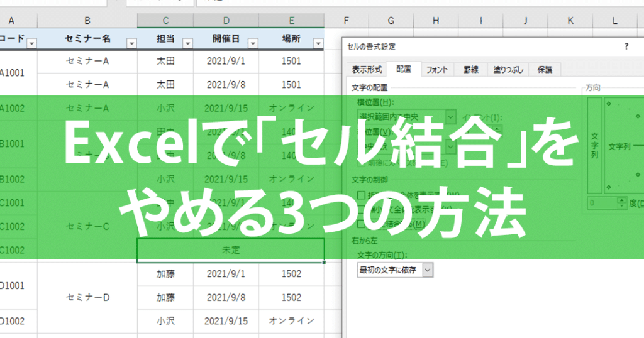Select the 1502 cell beside 加藤 2021/9/1
Image resolution: width=644 pixels, height=338 pixels.
(x=291, y=274)
